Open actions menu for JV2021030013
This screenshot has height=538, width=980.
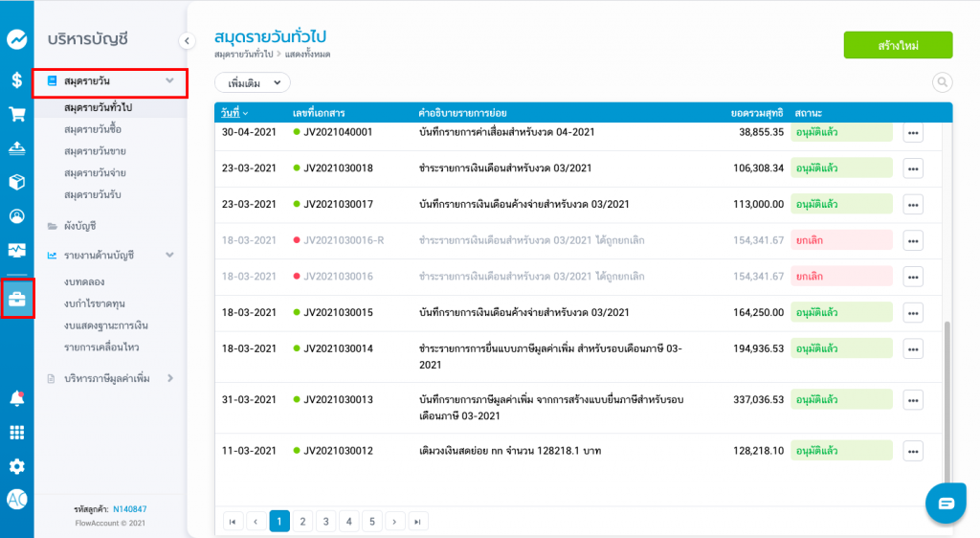click(x=913, y=400)
